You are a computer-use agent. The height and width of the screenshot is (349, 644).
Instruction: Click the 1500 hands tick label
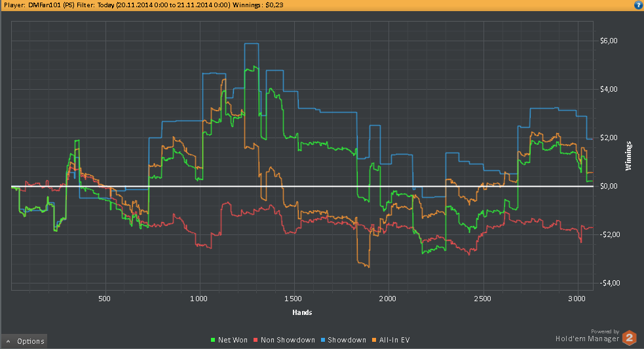coord(294,299)
